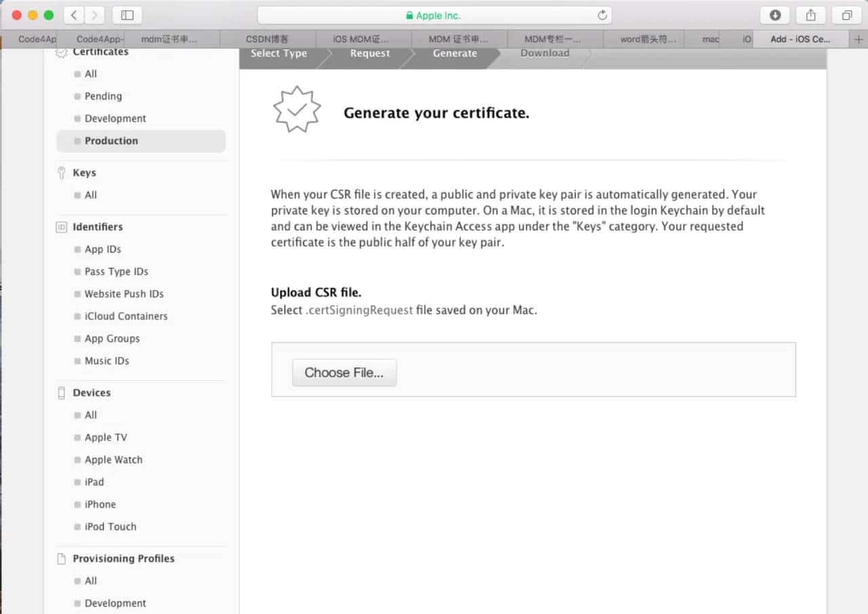Viewport: 868px width, 614px height.
Task: Click the Share toolbar icon
Action: pos(810,15)
